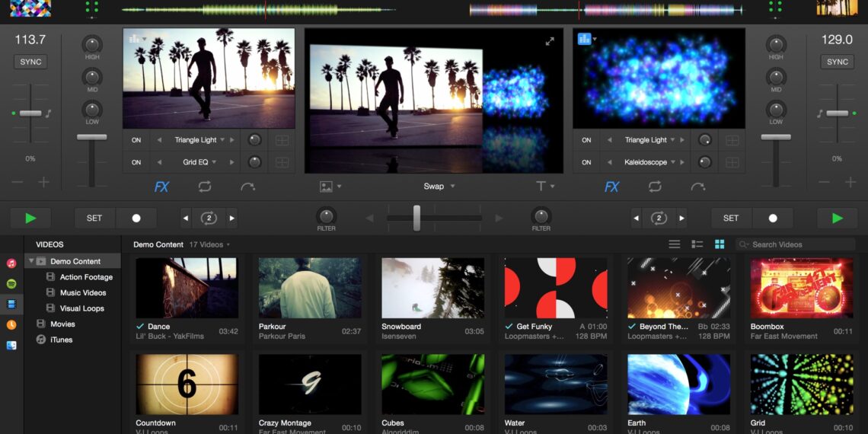The width and height of the screenshot is (868, 434).
Task: Collapse the Demo Content folder tree
Action: point(31,261)
